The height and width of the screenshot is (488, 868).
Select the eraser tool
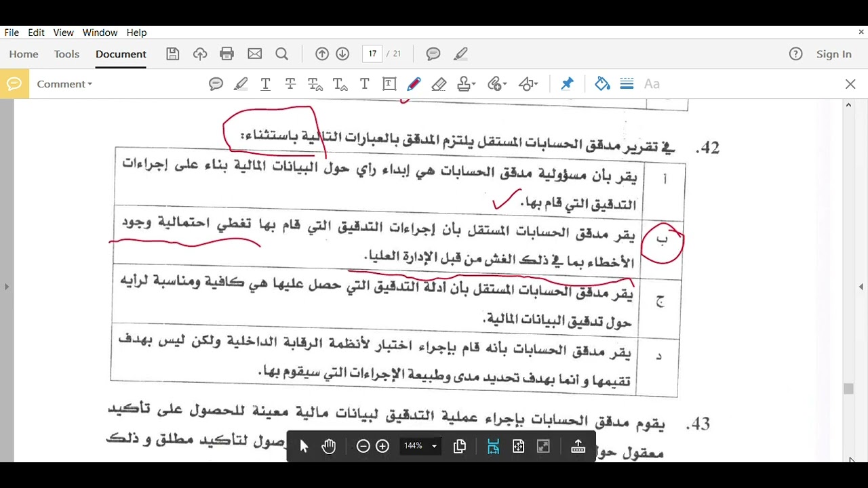[x=439, y=84]
